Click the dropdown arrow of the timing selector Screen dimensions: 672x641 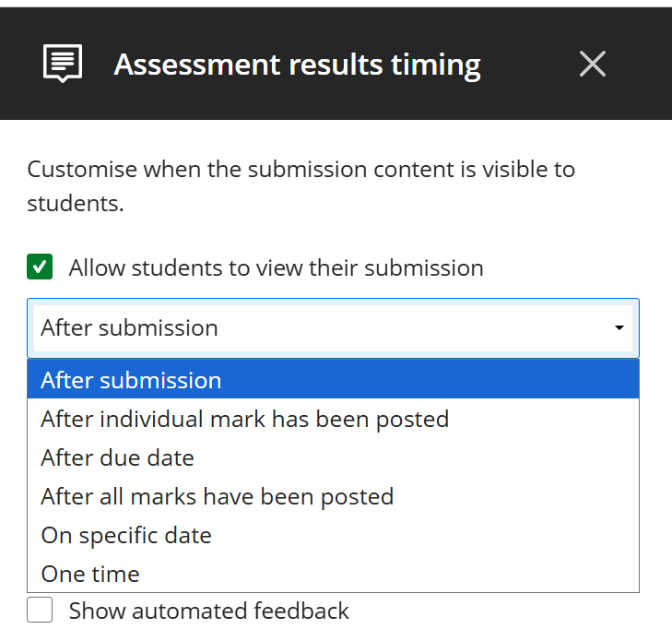[x=619, y=328]
